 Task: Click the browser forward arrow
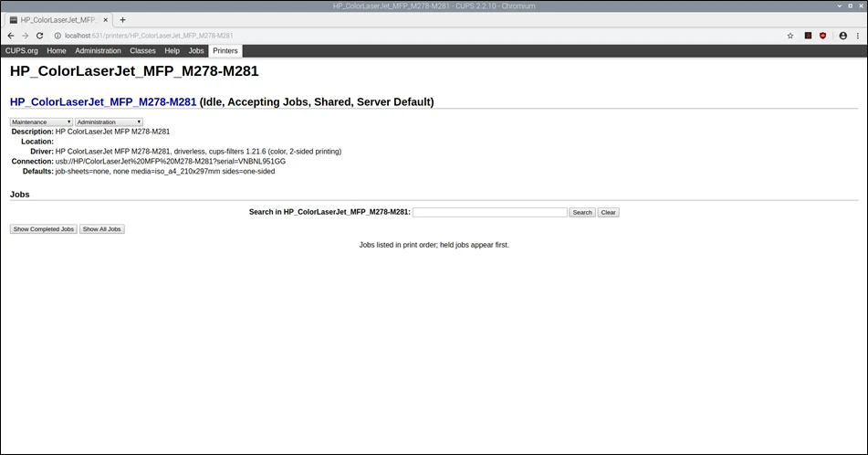click(x=25, y=36)
